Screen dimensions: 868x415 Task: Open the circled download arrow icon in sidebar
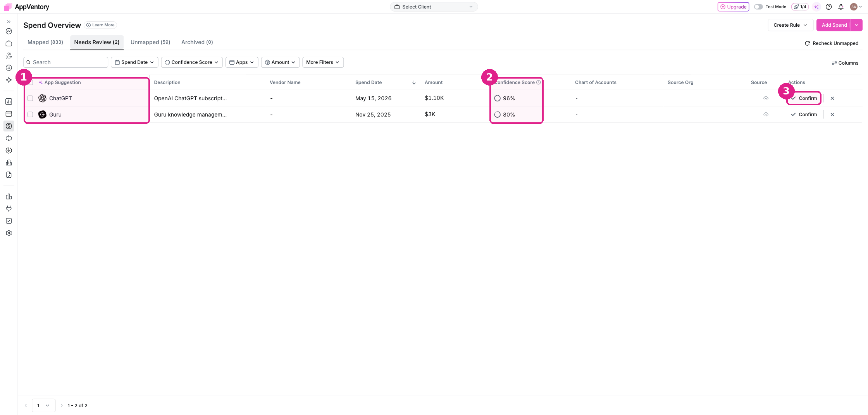click(9, 151)
